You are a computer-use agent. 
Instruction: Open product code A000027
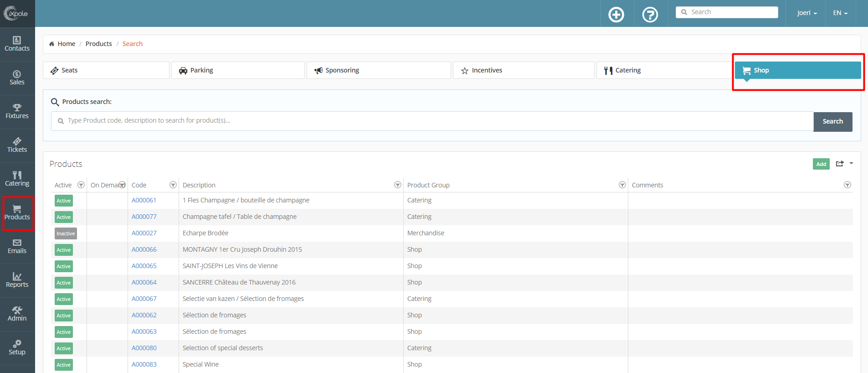144,233
